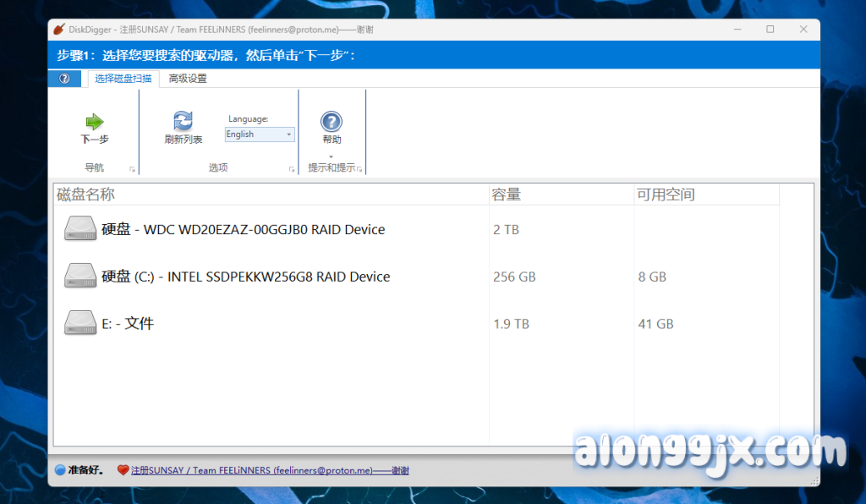Switch to the 选择磁盘扫描 tab
Screen dimensions: 866x504
click(x=123, y=79)
